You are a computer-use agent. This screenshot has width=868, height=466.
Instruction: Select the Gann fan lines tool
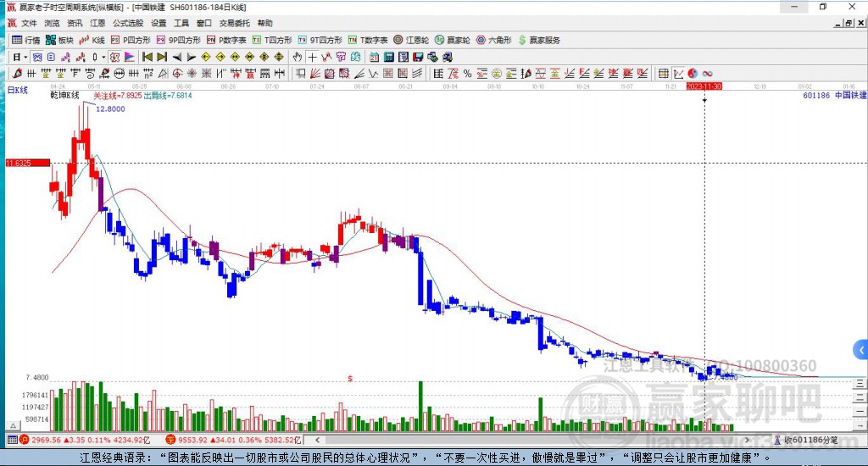pos(315,73)
